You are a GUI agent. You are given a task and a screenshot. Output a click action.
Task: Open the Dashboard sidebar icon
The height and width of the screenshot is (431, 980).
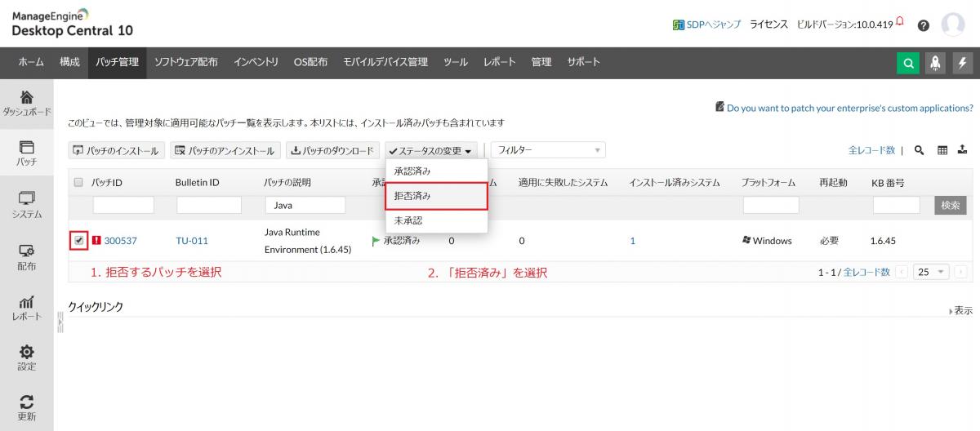click(26, 103)
